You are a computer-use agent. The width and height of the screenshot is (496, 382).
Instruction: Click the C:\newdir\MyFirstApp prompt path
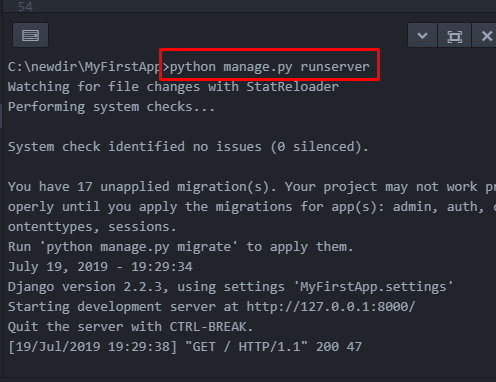(x=85, y=67)
